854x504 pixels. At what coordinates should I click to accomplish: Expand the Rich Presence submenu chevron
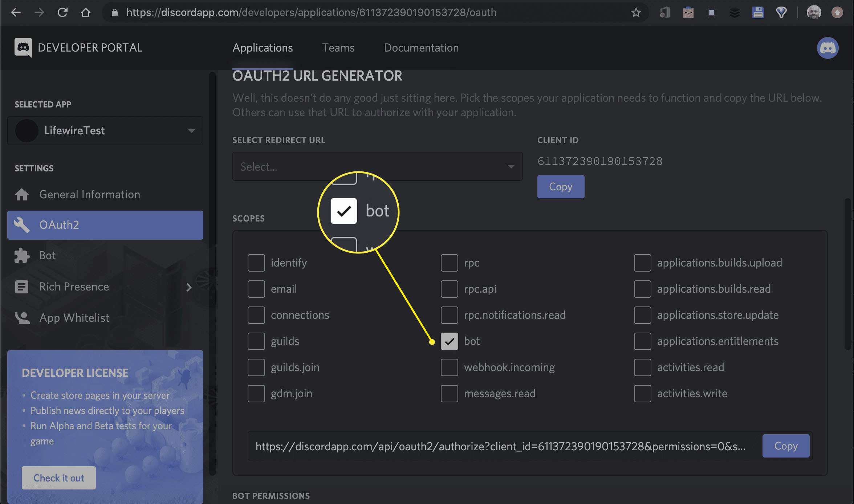pyautogui.click(x=189, y=287)
